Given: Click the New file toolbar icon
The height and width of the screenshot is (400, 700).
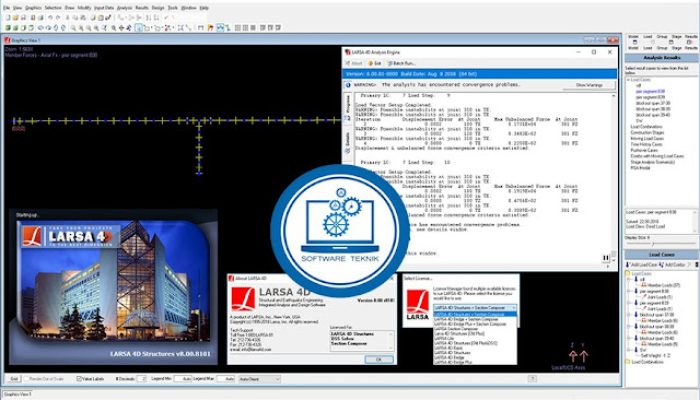Looking at the screenshot, I should tap(8, 17).
